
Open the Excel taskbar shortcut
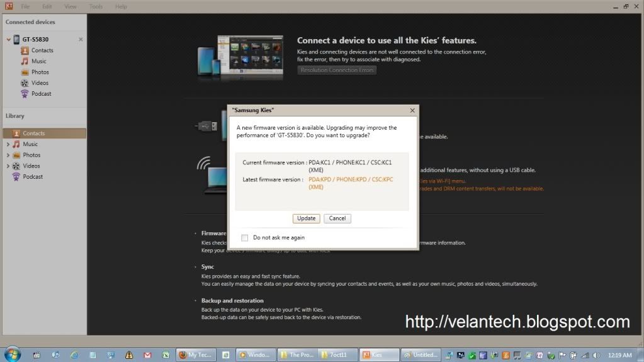pyautogui.click(x=166, y=355)
